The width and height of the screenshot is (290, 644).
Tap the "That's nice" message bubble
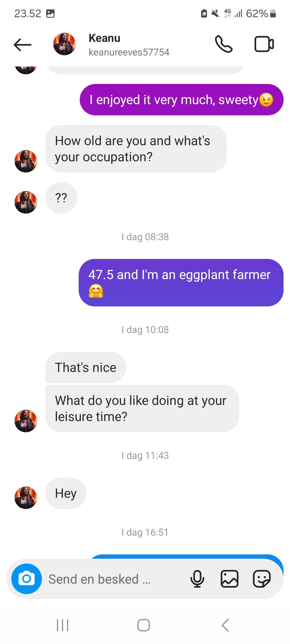[85, 367]
